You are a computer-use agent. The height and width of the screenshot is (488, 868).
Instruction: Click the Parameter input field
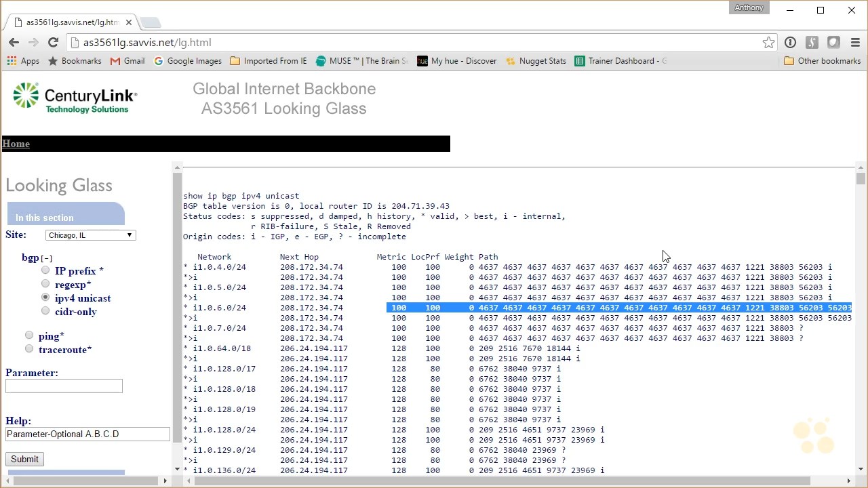64,386
